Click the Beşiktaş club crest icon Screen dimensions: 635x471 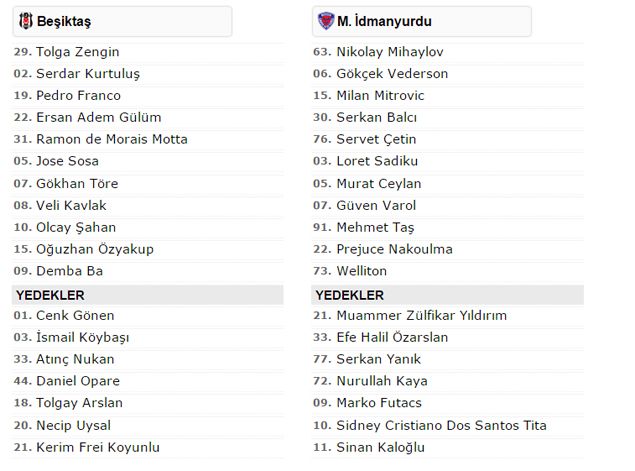tap(26, 21)
